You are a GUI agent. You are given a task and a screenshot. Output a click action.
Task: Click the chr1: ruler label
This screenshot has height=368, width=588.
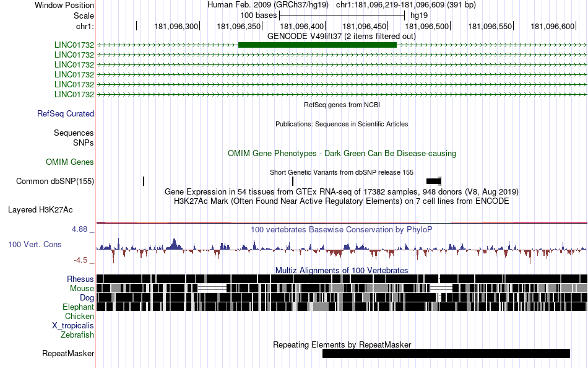pyautogui.click(x=85, y=27)
